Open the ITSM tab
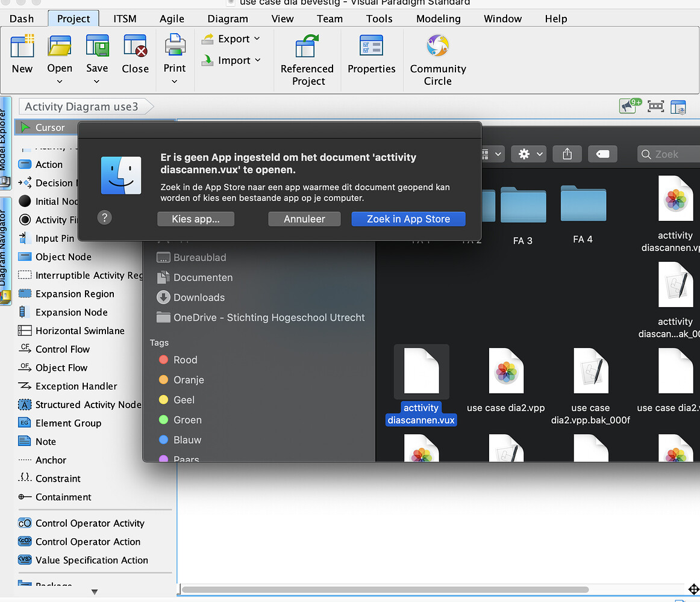 (x=125, y=19)
